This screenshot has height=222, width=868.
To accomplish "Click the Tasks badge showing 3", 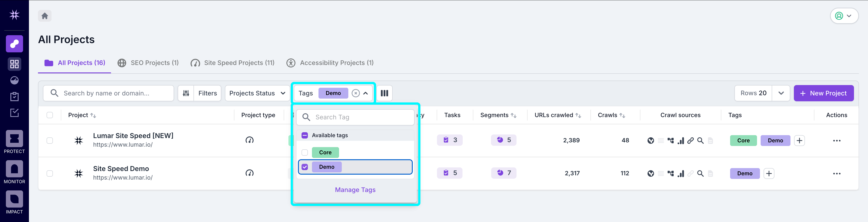I will tap(450, 140).
